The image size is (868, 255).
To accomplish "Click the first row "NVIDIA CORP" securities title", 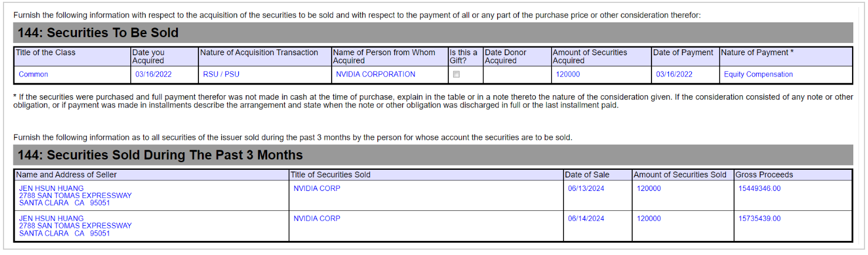I will pos(317,189).
